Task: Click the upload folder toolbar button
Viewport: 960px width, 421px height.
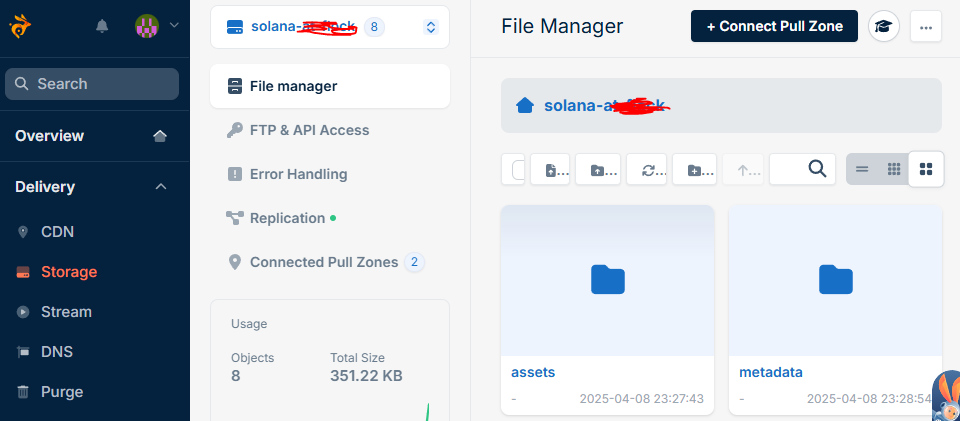Action: point(598,170)
